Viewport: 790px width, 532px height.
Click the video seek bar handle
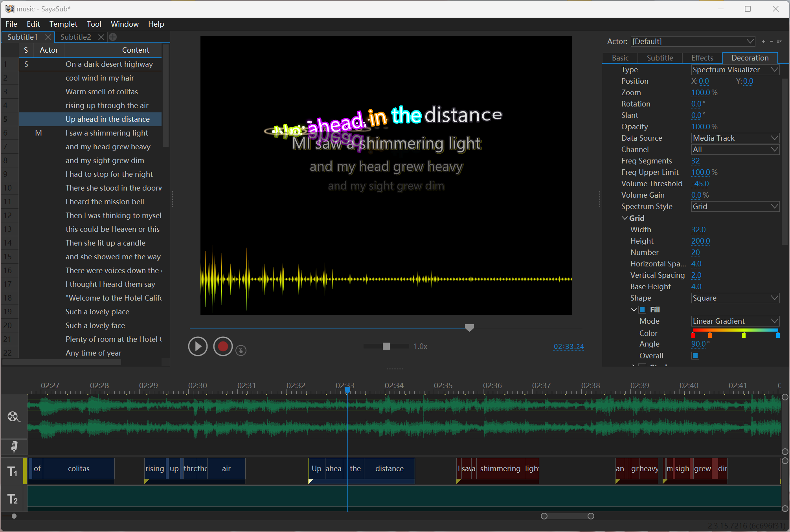[469, 328]
